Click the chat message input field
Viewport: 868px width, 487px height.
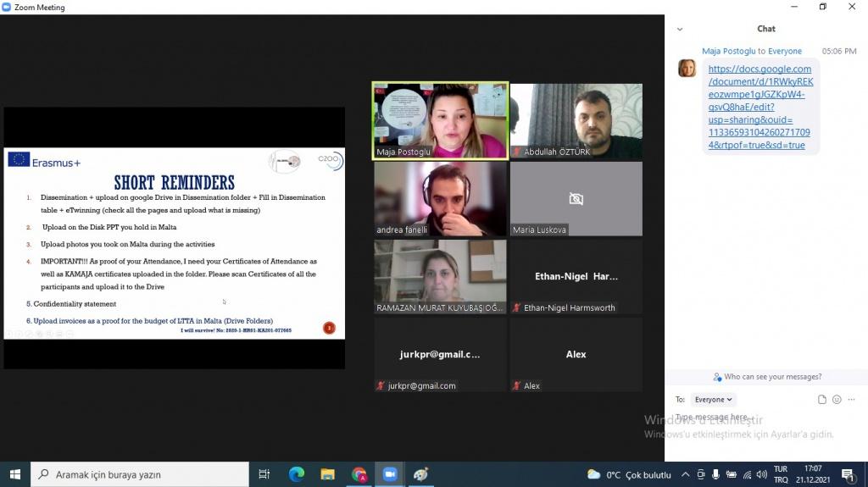(x=766, y=418)
